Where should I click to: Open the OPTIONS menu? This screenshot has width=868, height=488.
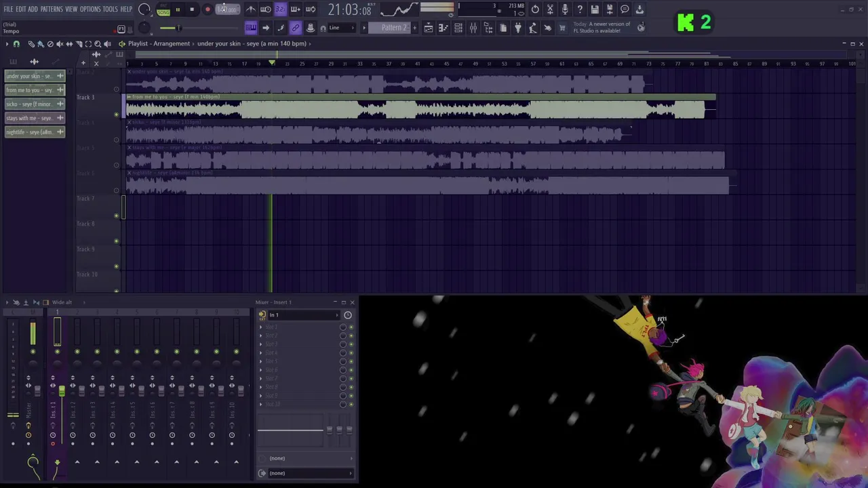[90, 9]
